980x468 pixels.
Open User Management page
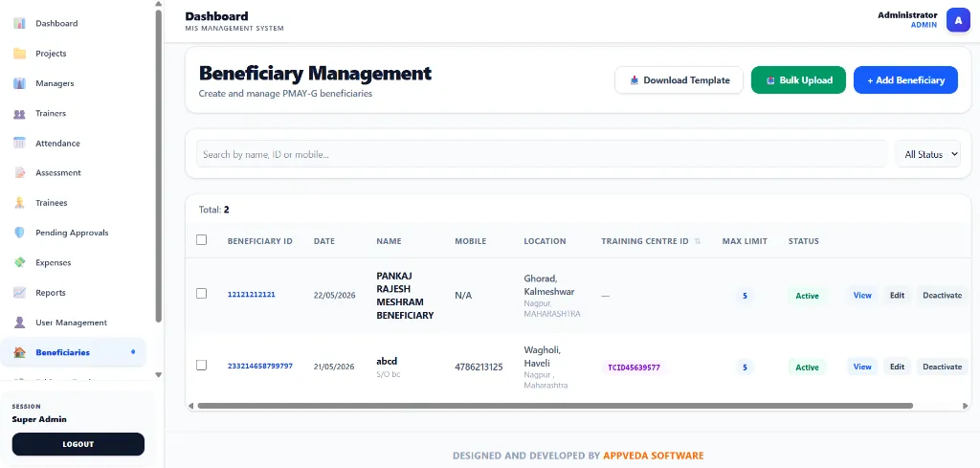click(x=73, y=323)
